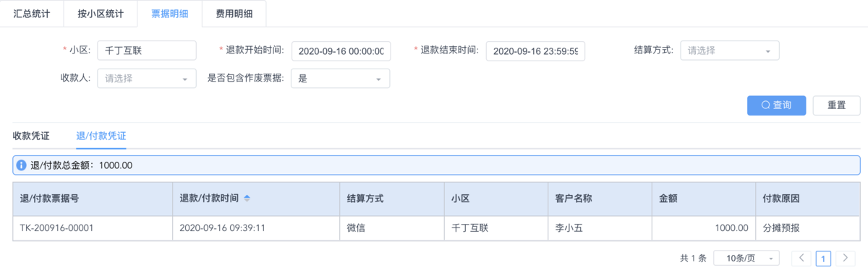Switch to the 收款凭证 sub-tab

(31, 136)
